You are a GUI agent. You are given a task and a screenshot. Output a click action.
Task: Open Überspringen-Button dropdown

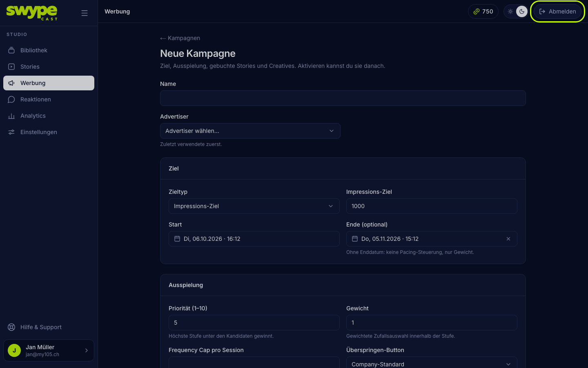click(432, 363)
